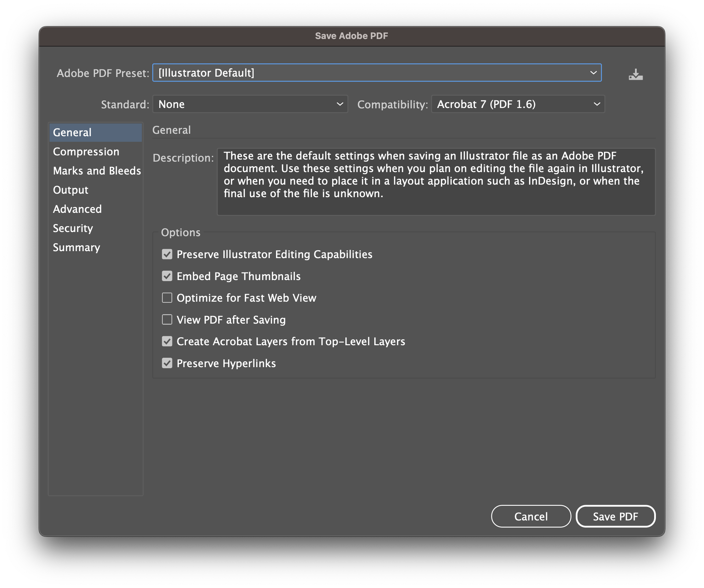The height and width of the screenshot is (588, 704).
Task: Open the Compatibility dropdown for Acrobat 7
Action: 518,104
